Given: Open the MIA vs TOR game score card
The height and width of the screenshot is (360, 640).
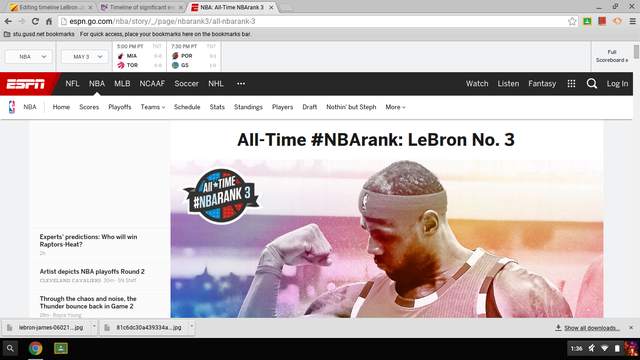Looking at the screenshot, I should pyautogui.click(x=139, y=56).
